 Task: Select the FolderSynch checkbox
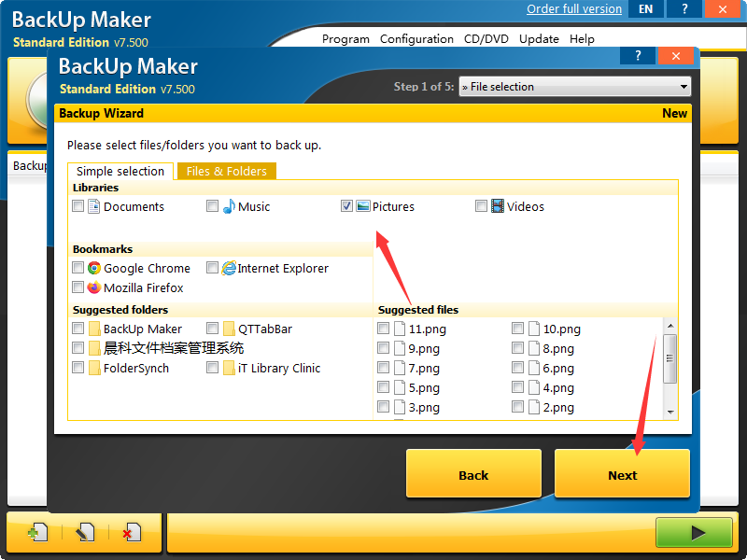[78, 368]
